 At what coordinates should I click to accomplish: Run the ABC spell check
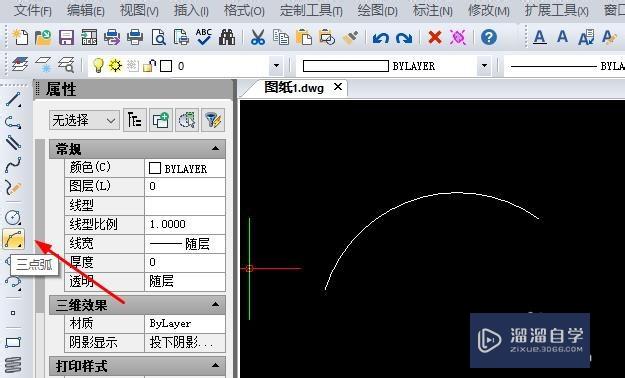point(204,37)
